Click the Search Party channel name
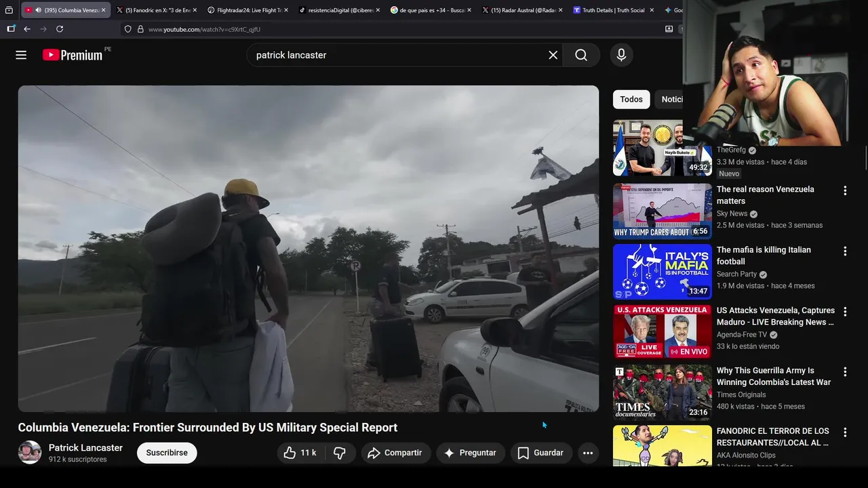 (736, 274)
